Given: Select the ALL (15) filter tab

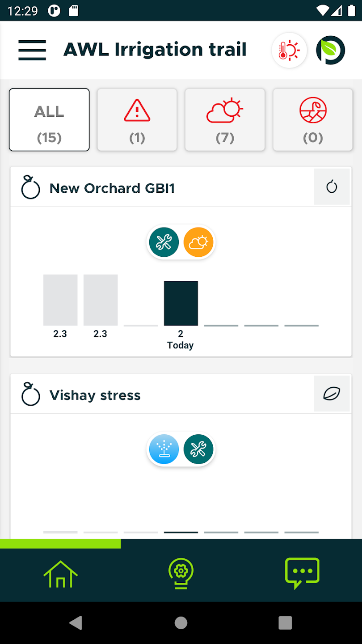Looking at the screenshot, I should [x=49, y=120].
